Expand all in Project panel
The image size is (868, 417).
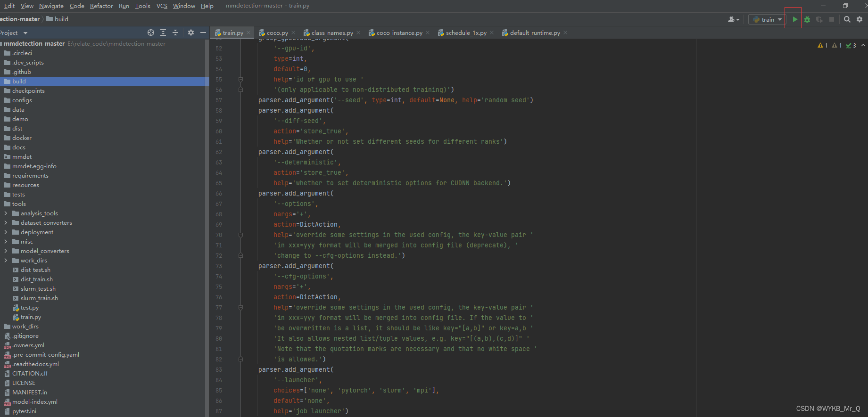[163, 33]
